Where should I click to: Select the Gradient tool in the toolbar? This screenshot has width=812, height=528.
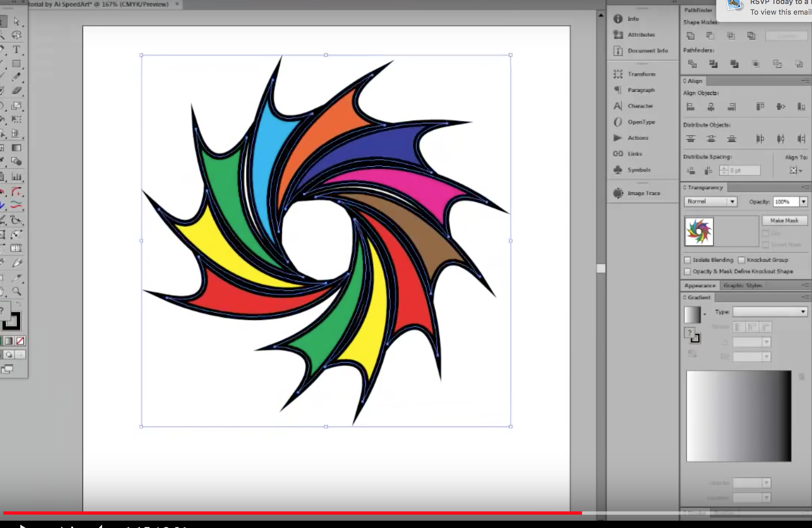[16, 148]
